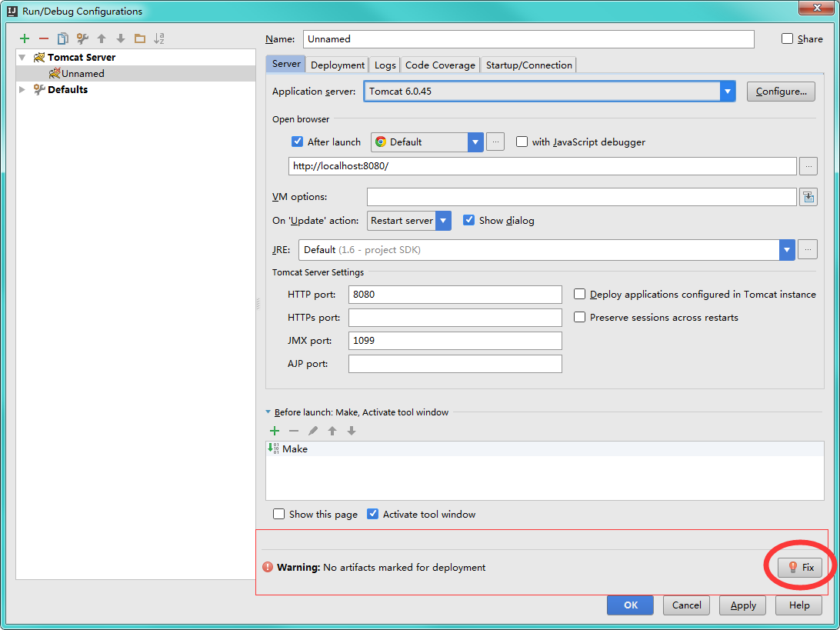The image size is (840, 630).
Task: Click the Make task icon in list
Action: point(273,448)
